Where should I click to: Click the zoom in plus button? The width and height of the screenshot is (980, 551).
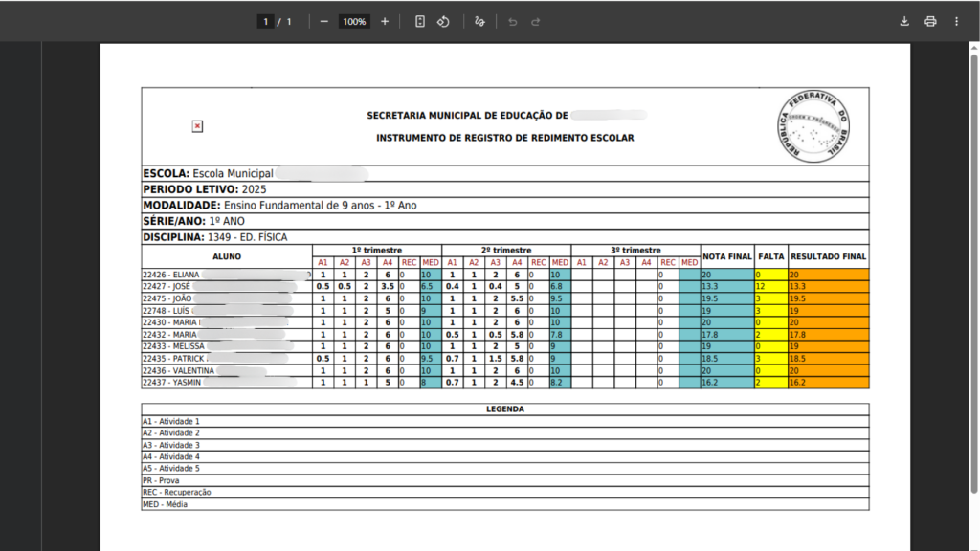(385, 21)
